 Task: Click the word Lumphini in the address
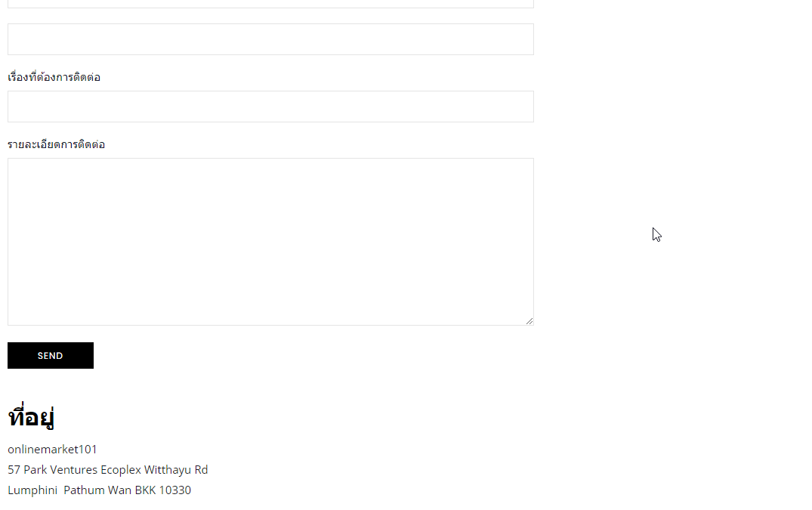pyautogui.click(x=32, y=490)
